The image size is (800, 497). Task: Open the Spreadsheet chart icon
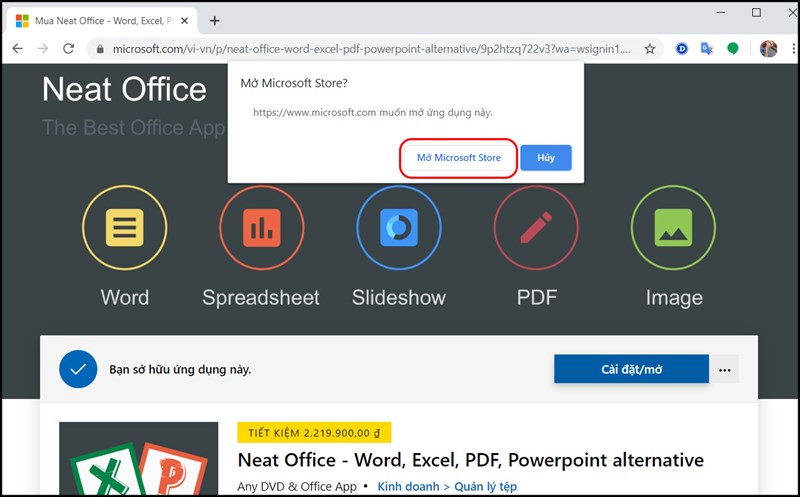261,229
